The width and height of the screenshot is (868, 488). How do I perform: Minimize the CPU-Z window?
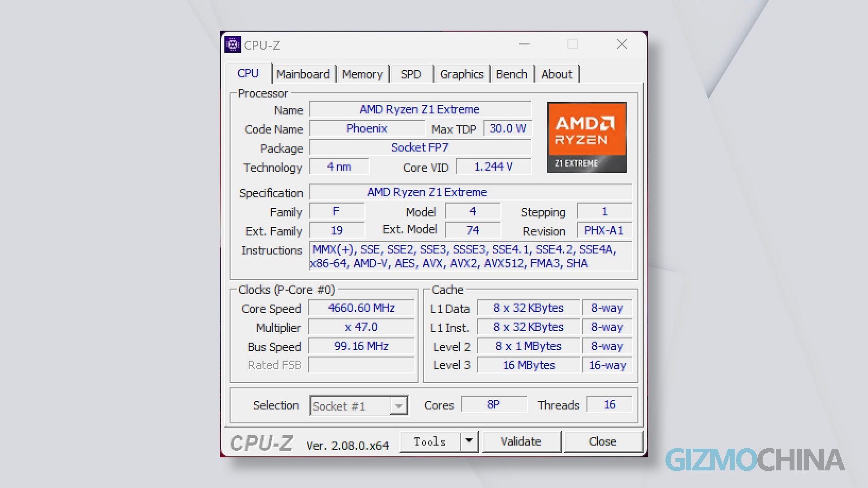(524, 44)
